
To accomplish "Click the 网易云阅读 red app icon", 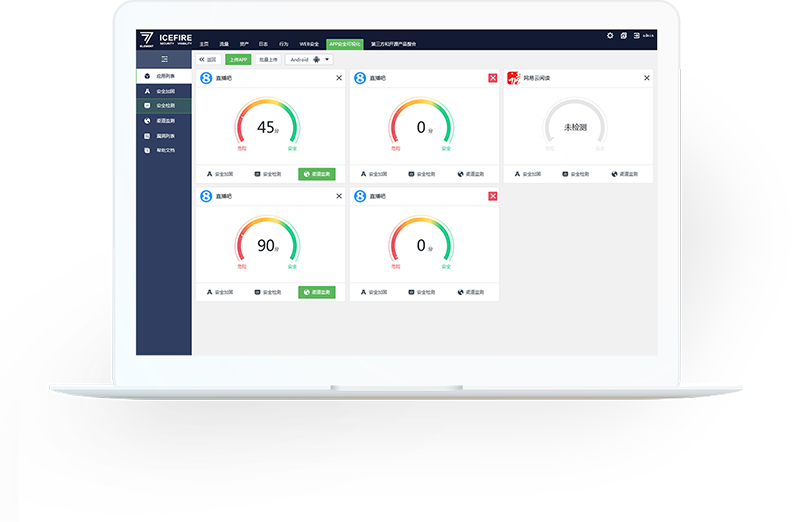I will pos(514,78).
